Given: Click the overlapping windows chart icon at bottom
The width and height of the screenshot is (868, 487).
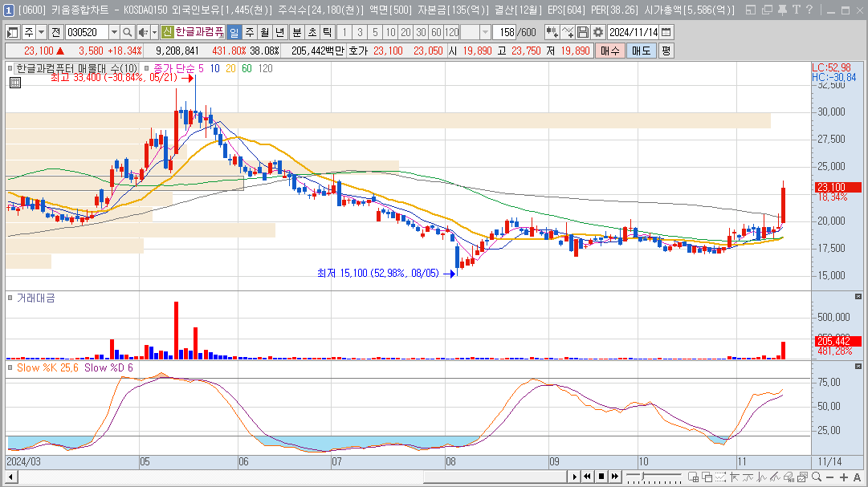Looking at the screenshot, I should (x=707, y=477).
